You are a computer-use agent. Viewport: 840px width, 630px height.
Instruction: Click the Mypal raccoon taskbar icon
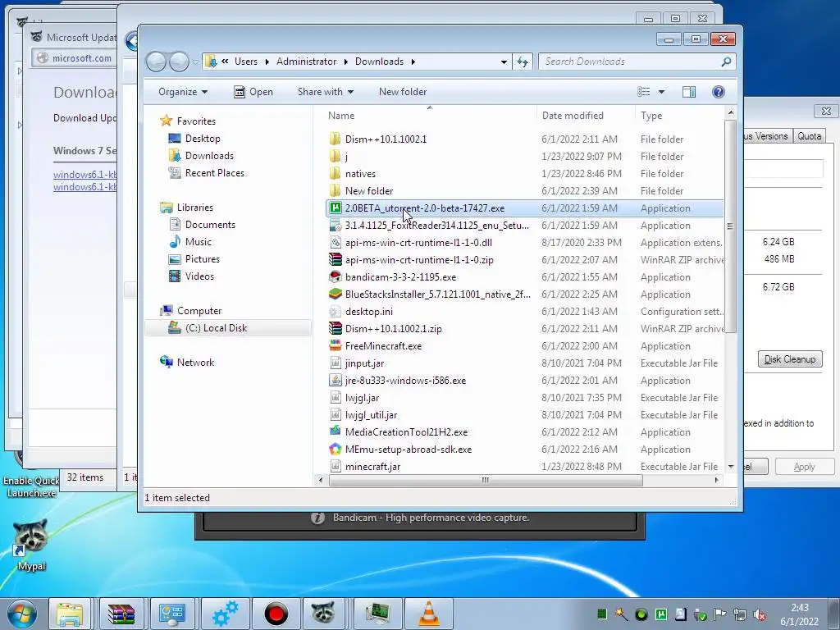pyautogui.click(x=323, y=614)
